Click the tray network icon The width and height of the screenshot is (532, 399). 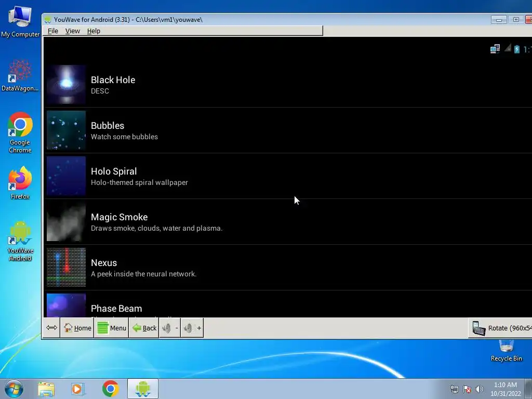pos(454,389)
